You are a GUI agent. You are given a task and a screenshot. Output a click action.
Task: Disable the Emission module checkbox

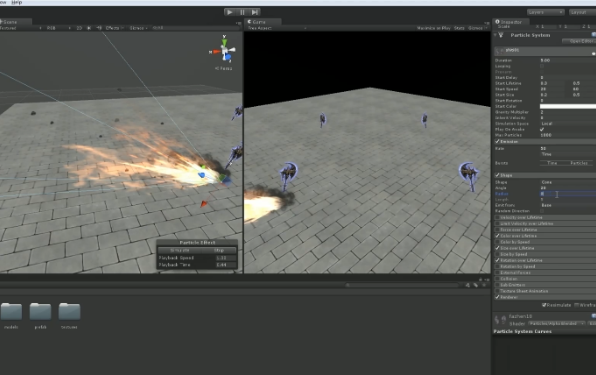pos(497,141)
